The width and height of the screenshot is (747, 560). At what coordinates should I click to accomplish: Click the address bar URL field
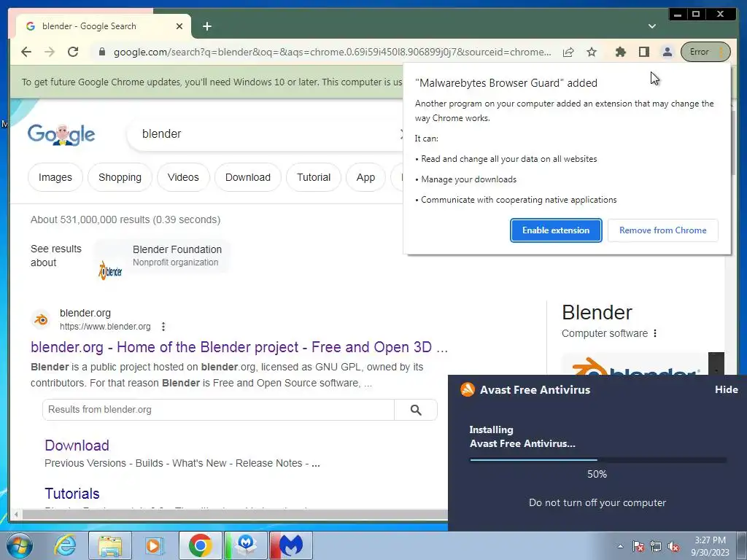332,52
